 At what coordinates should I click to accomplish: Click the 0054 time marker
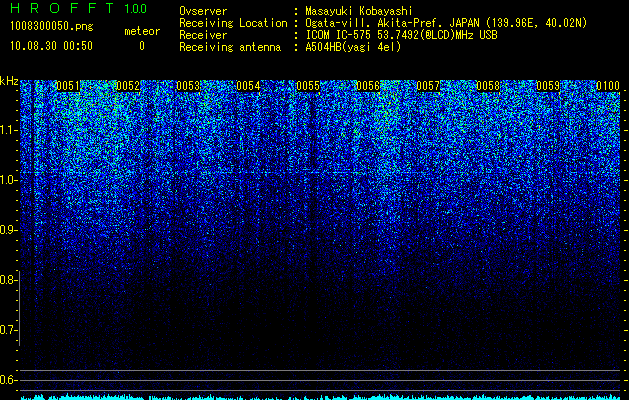pos(248,86)
